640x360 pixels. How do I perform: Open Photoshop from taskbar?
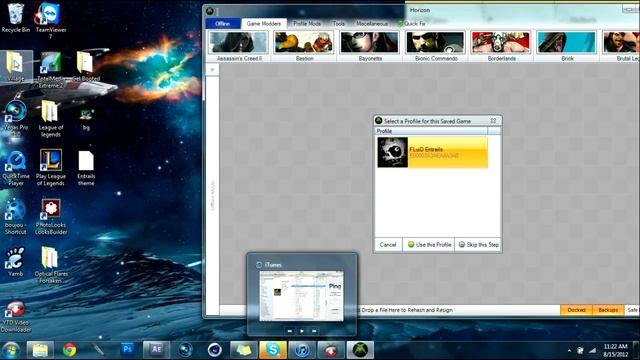127,350
